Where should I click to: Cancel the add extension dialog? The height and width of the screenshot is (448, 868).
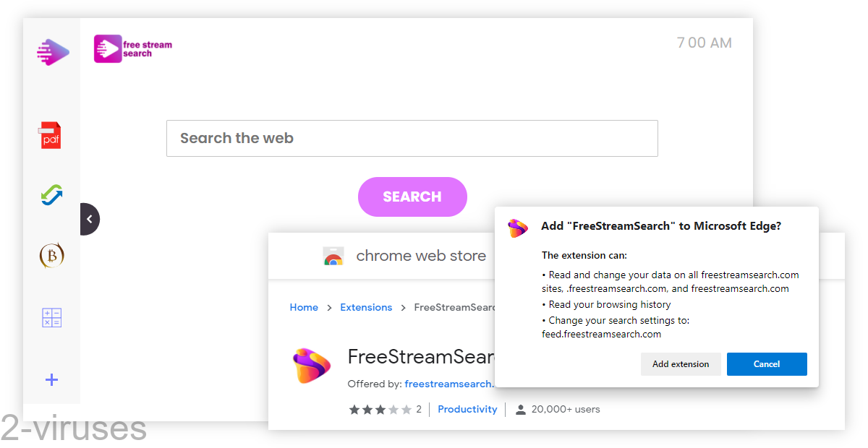767,364
